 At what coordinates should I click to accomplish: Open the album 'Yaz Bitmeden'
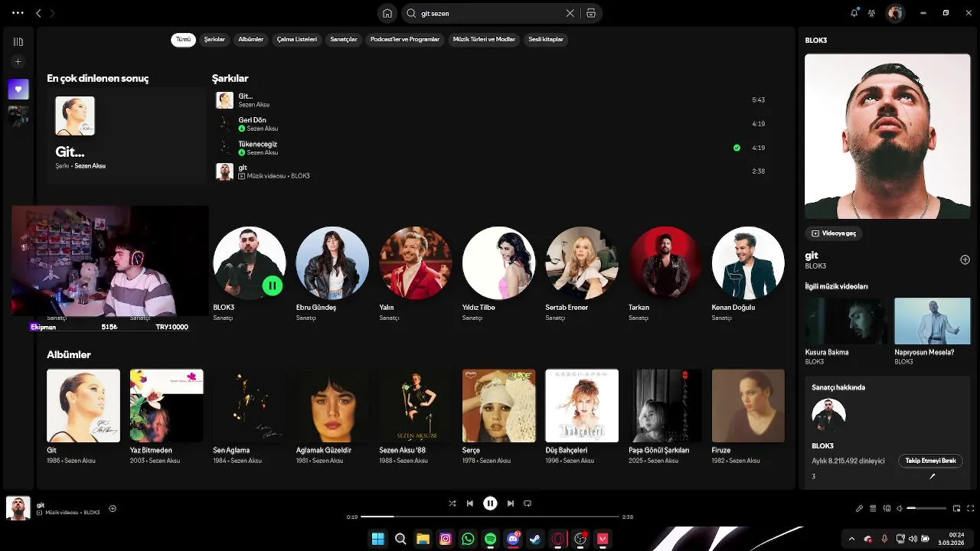click(166, 416)
